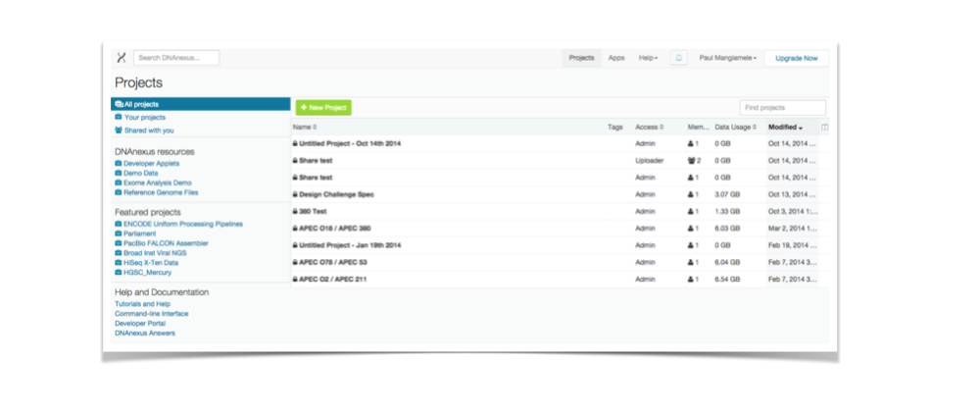Click the 1.33 GB data usage cell
The image size is (980, 416).
tap(727, 212)
